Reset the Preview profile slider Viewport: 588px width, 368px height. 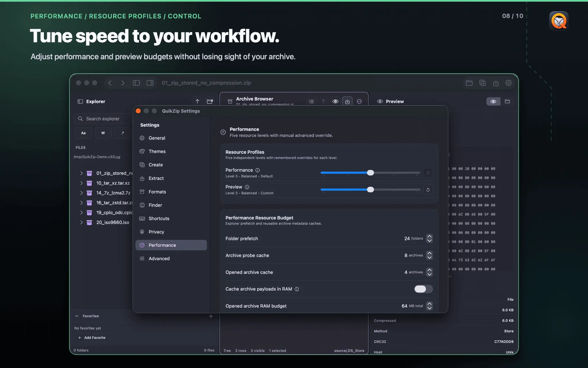428,189
